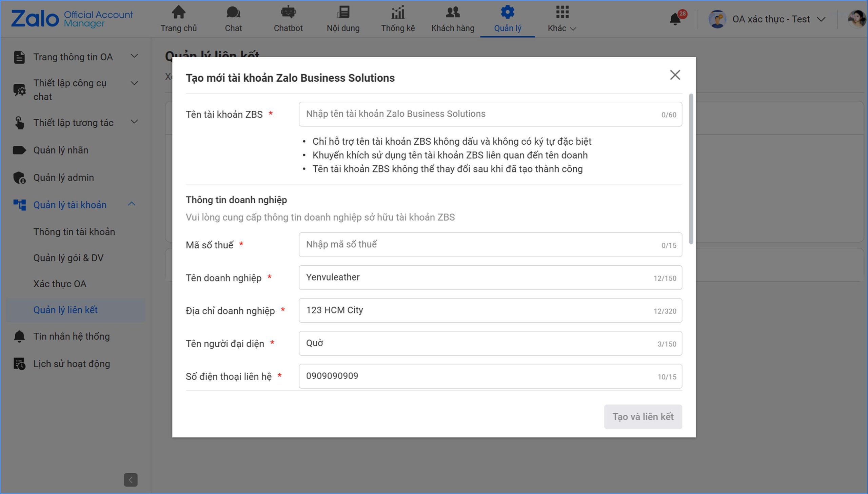Screen dimensions: 868x494
Task: Open the notification bell icon
Action: pyautogui.click(x=675, y=19)
